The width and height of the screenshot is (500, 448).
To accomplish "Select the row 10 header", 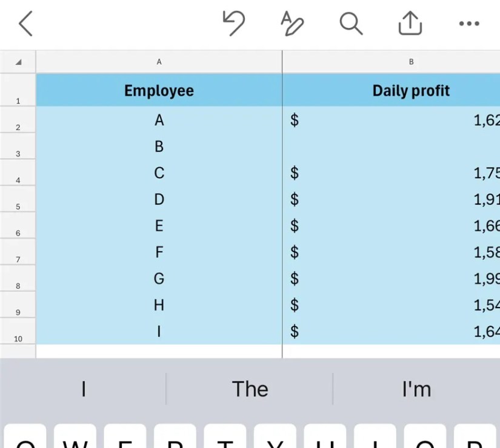I will [x=18, y=331].
